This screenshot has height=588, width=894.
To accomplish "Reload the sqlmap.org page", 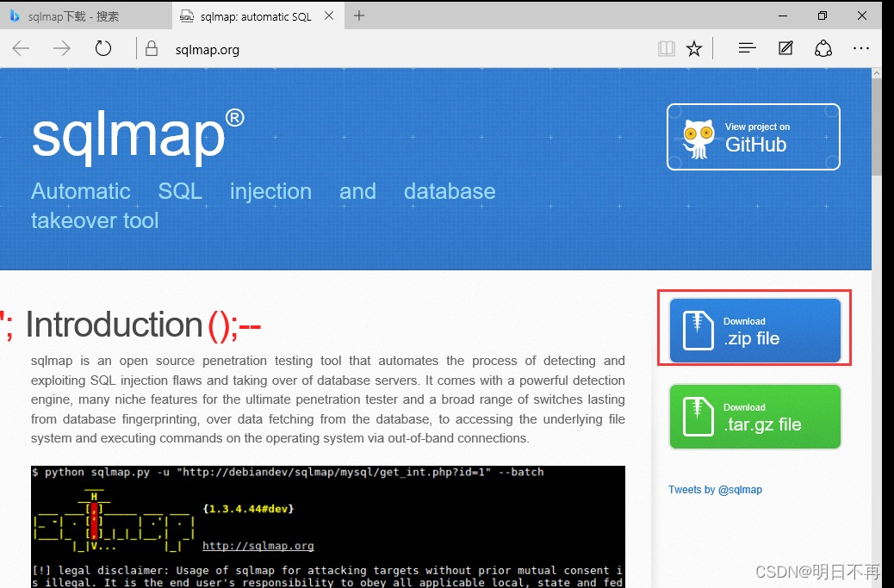I will (103, 48).
